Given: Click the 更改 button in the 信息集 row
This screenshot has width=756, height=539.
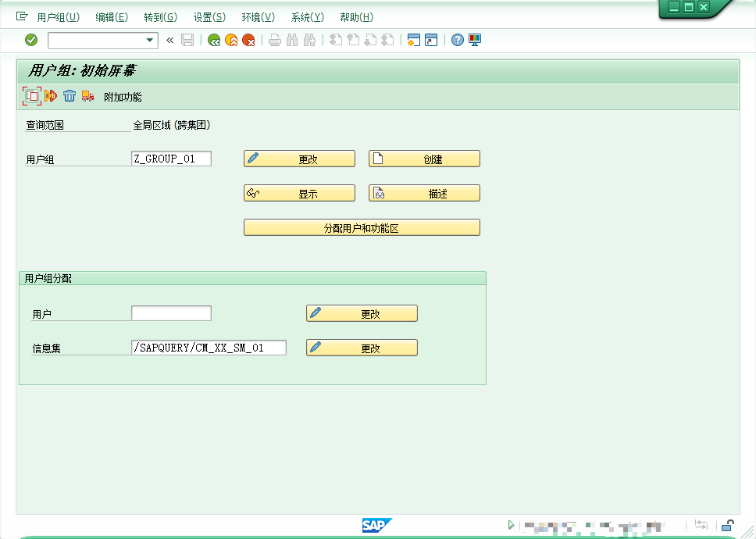Looking at the screenshot, I should 362,348.
